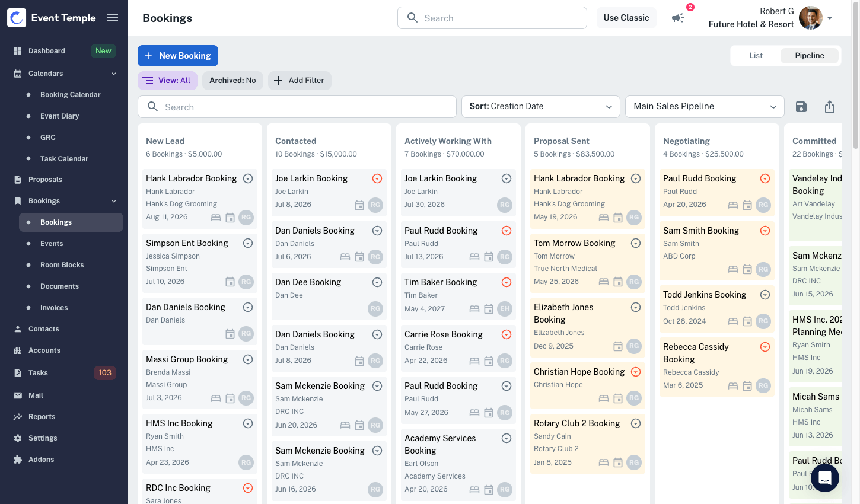Click the New Booking button
This screenshot has width=860, height=504.
[x=178, y=56]
